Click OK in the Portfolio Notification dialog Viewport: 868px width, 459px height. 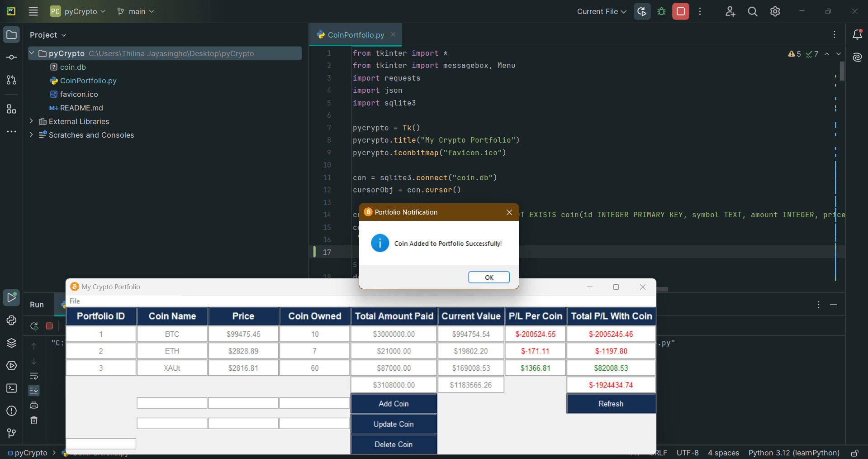click(x=489, y=277)
